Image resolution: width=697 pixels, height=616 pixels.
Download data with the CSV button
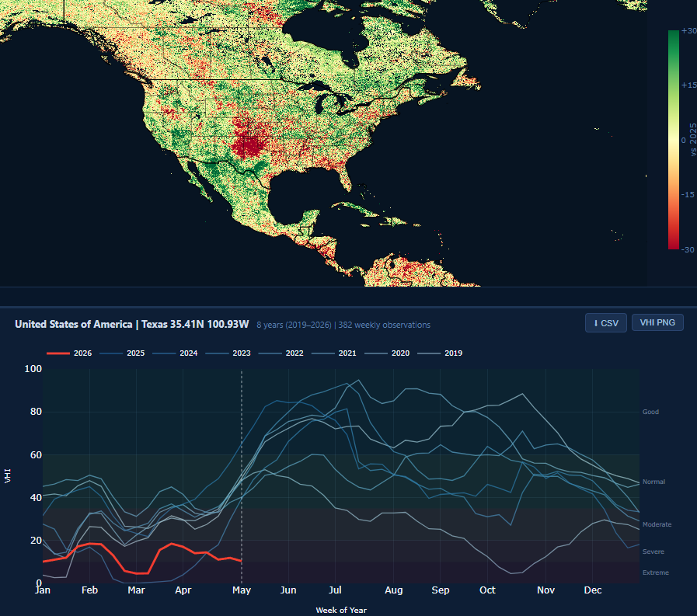(606, 322)
